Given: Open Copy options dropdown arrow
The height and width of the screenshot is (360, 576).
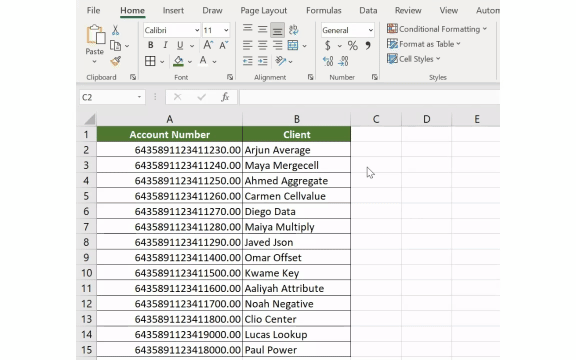Looking at the screenshot, I should [x=127, y=46].
